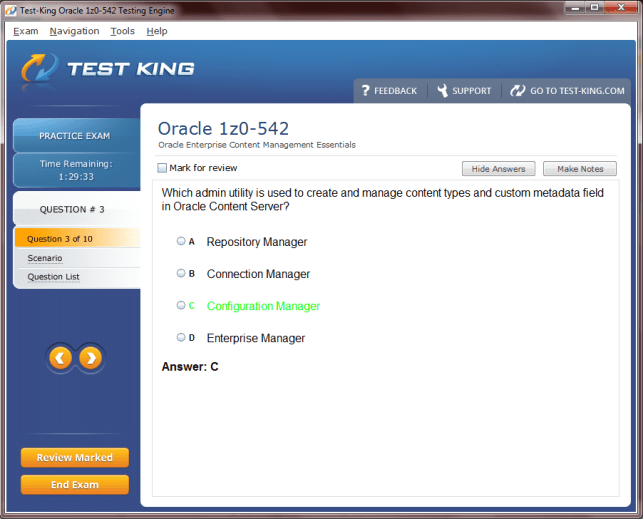Open the Exam menu
This screenshot has height=519, width=643.
25,31
